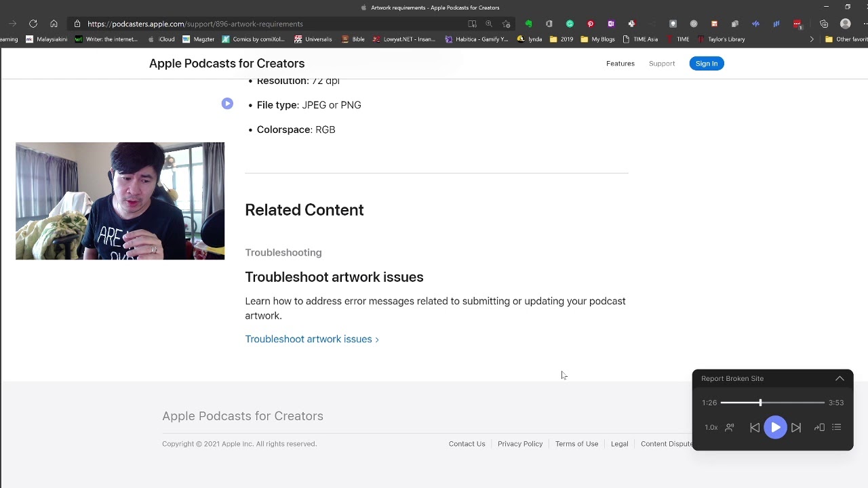Open the Writer: the internet bookmark
868x488 pixels.
click(x=107, y=39)
